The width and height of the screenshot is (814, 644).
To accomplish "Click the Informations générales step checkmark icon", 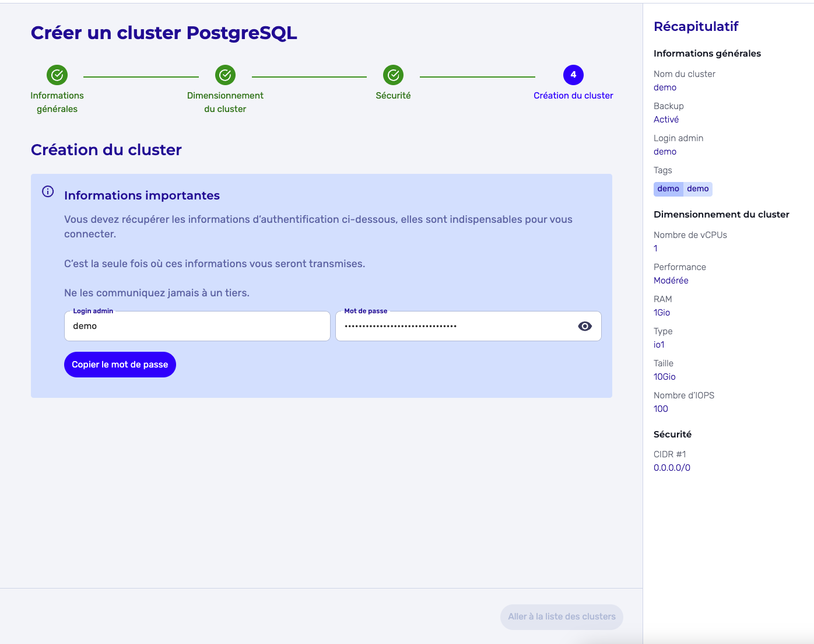I will click(x=57, y=75).
